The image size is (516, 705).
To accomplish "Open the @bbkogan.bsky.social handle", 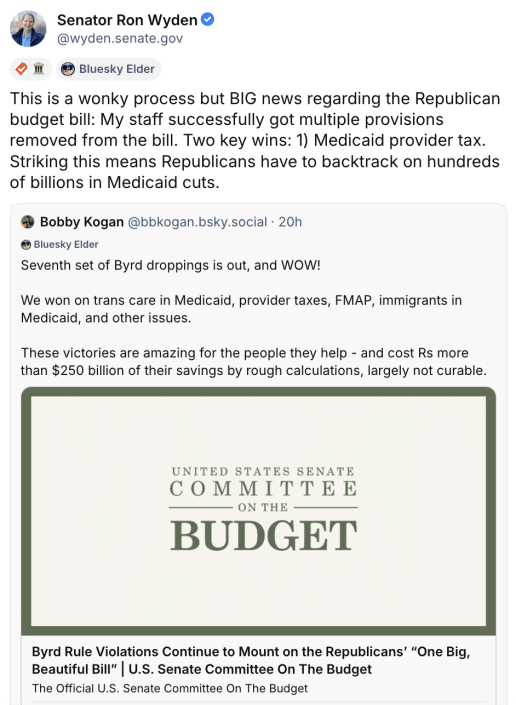I will point(198,222).
